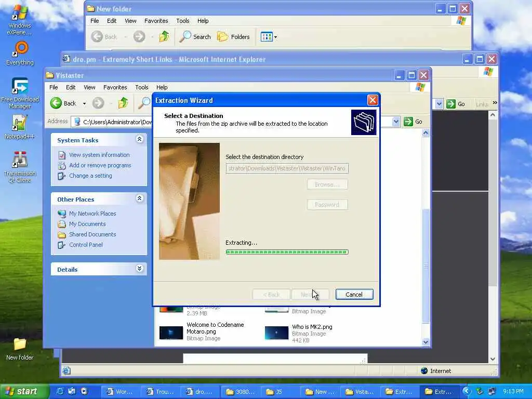Viewport: 532px width, 399px height.
Task: Open Views dropdown arrow in New folder window
Action: [x=275, y=37]
